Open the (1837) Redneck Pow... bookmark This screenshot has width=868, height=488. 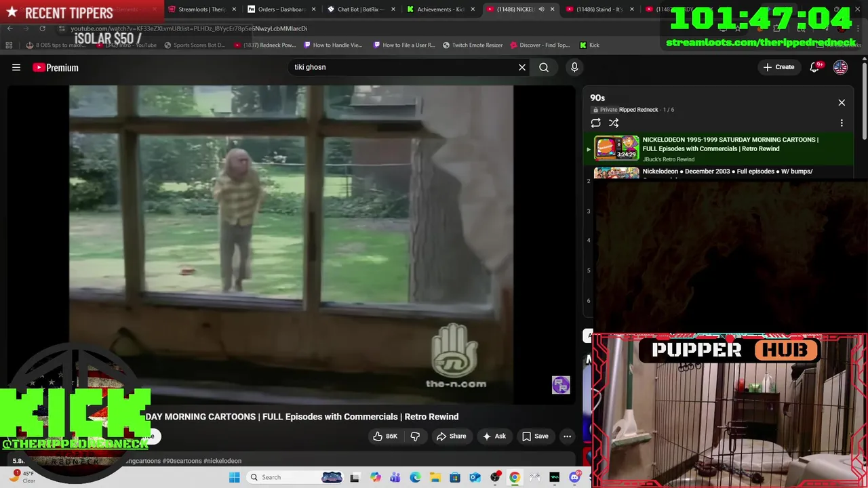coord(264,45)
